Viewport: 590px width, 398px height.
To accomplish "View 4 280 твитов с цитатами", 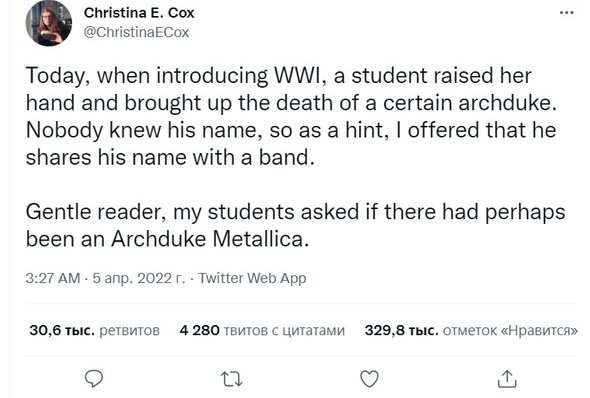I will 262,331.
